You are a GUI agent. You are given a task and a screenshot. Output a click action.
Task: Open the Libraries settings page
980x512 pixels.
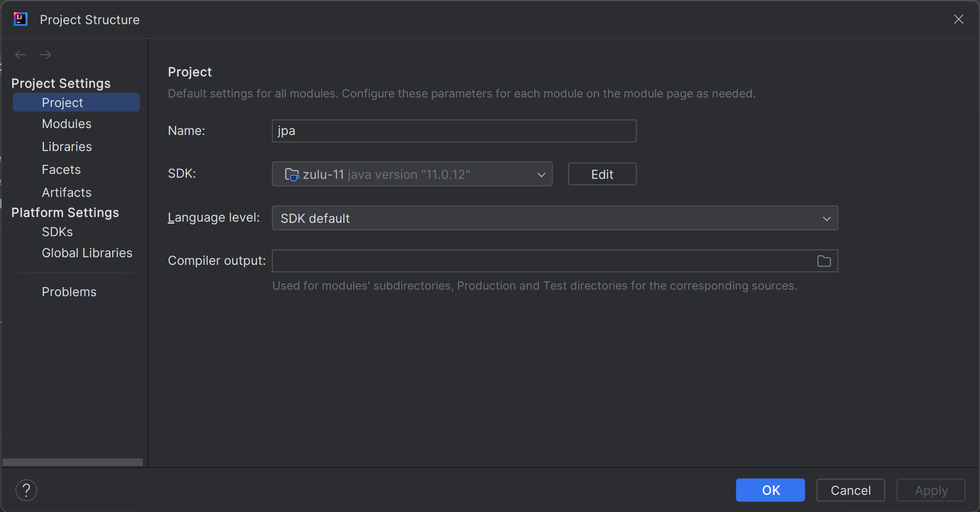(67, 147)
